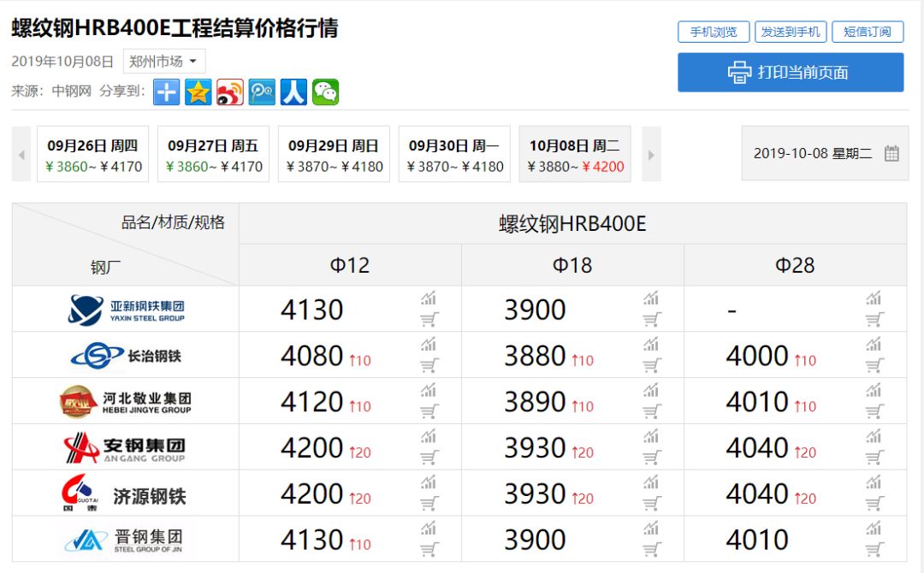Share to QQ Zone star icon
Image resolution: width=924 pixels, height=573 pixels.
198,92
